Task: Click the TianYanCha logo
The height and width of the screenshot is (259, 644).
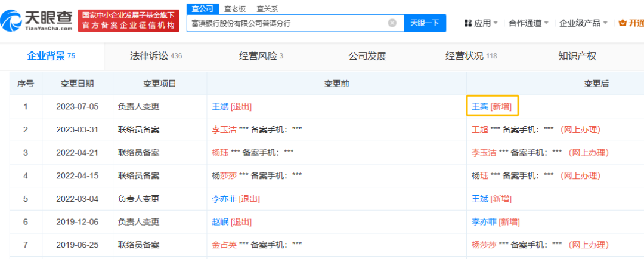Action: pyautogui.click(x=37, y=20)
